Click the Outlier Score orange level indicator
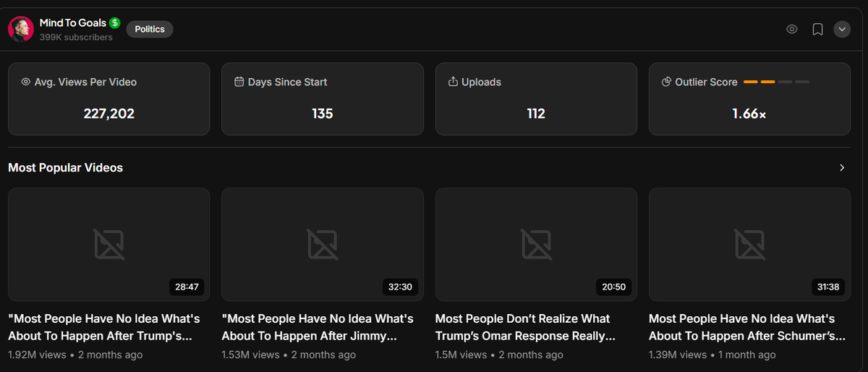Screen dimensions: 868x372 tap(776, 82)
